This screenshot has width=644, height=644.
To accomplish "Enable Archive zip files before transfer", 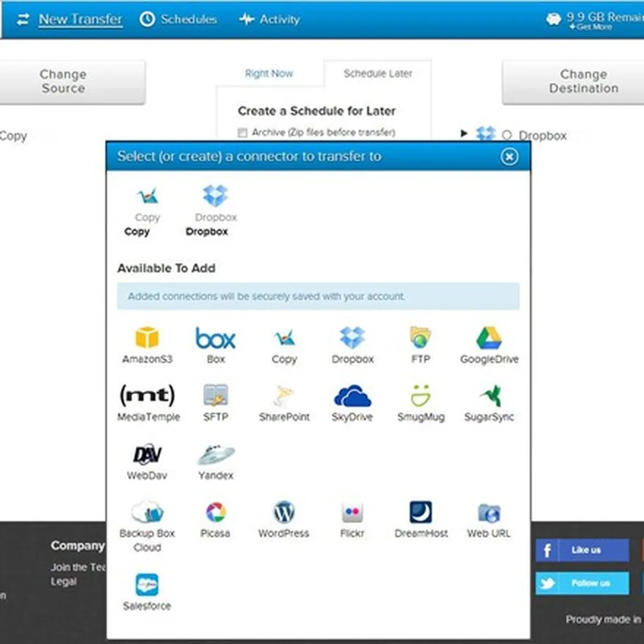I will coord(243,132).
